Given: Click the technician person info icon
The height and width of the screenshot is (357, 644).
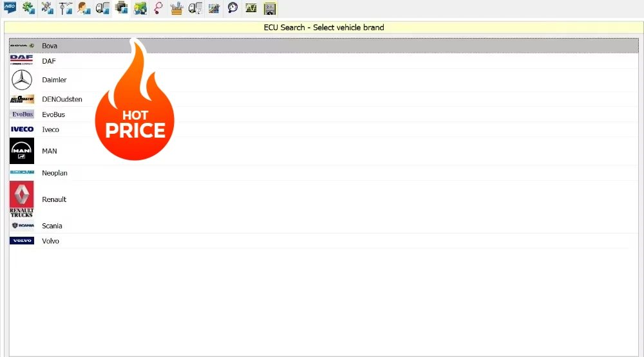Looking at the screenshot, I should click(x=84, y=8).
